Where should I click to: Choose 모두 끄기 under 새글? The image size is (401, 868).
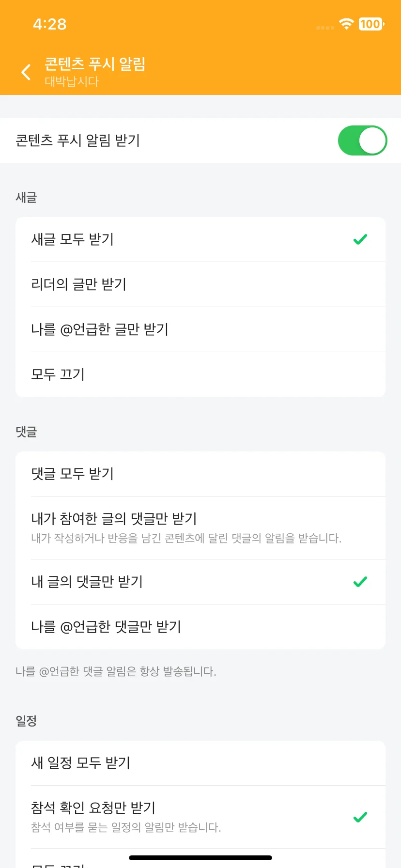pyautogui.click(x=200, y=374)
